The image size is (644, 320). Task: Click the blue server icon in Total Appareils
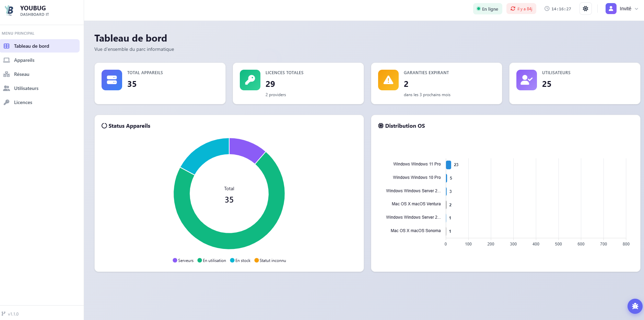112,80
